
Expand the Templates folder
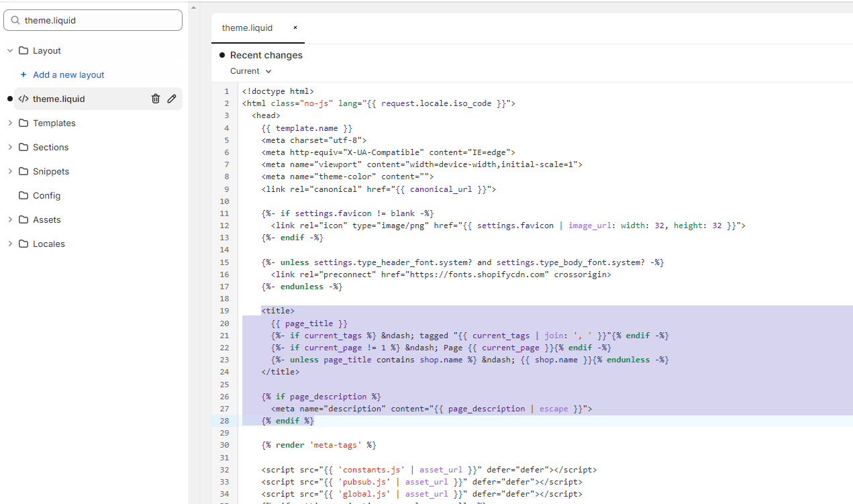click(10, 123)
